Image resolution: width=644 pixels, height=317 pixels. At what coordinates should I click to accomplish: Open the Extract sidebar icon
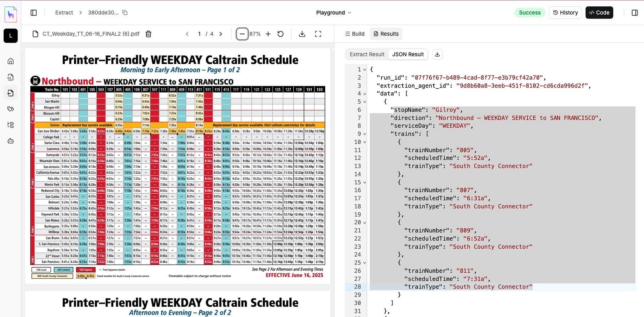(11, 93)
